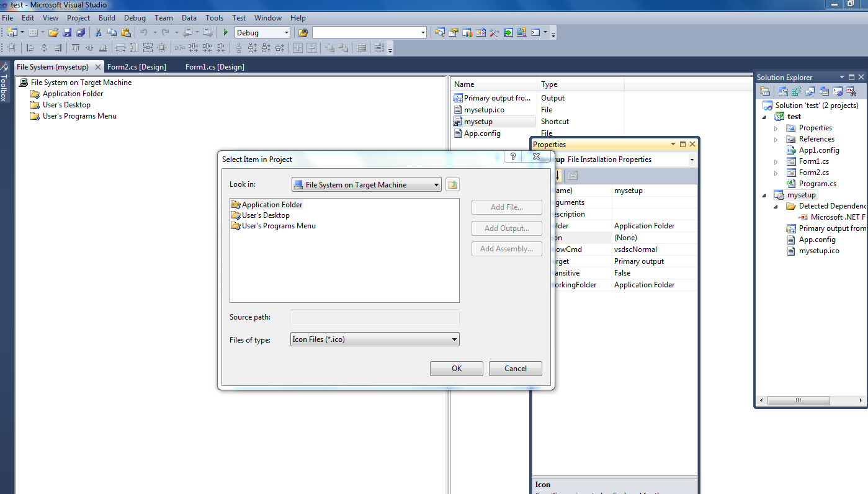This screenshot has height=494, width=868.
Task: Select the View Code icon in Solution Explorer
Action: pyautogui.click(x=810, y=91)
